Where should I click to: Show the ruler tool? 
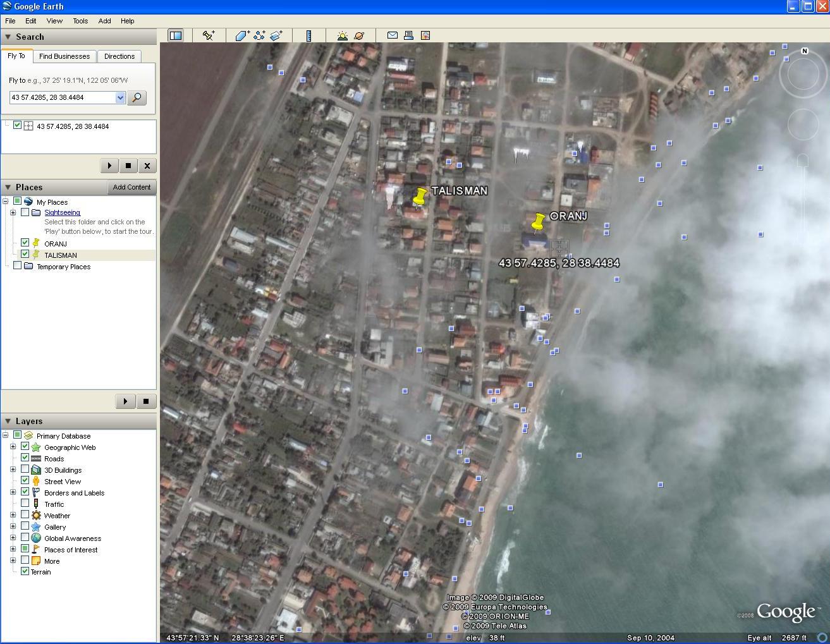tap(308, 35)
